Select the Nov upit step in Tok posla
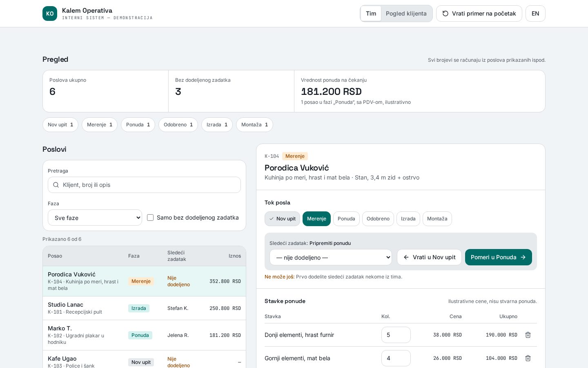This screenshot has height=368, width=588. coord(282,219)
